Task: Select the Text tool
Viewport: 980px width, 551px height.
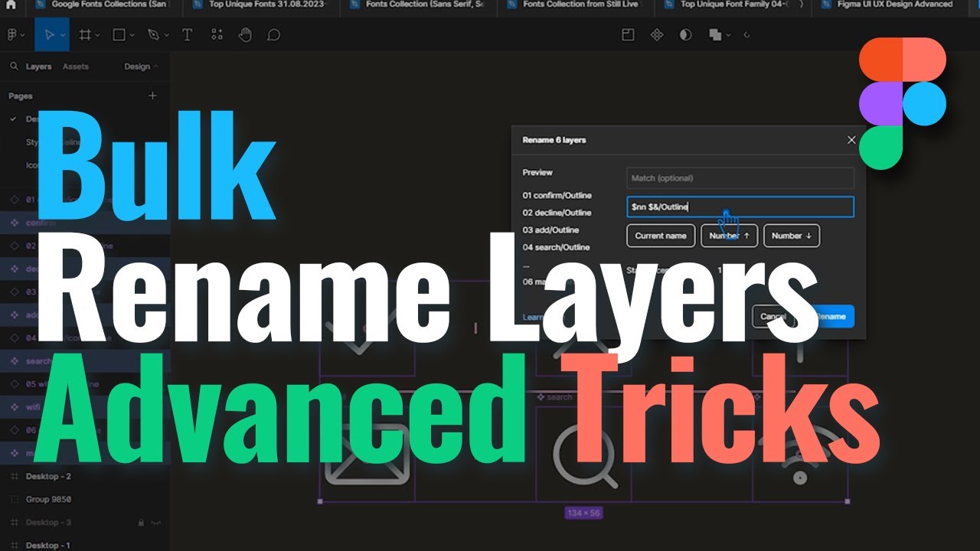Action: tap(187, 35)
